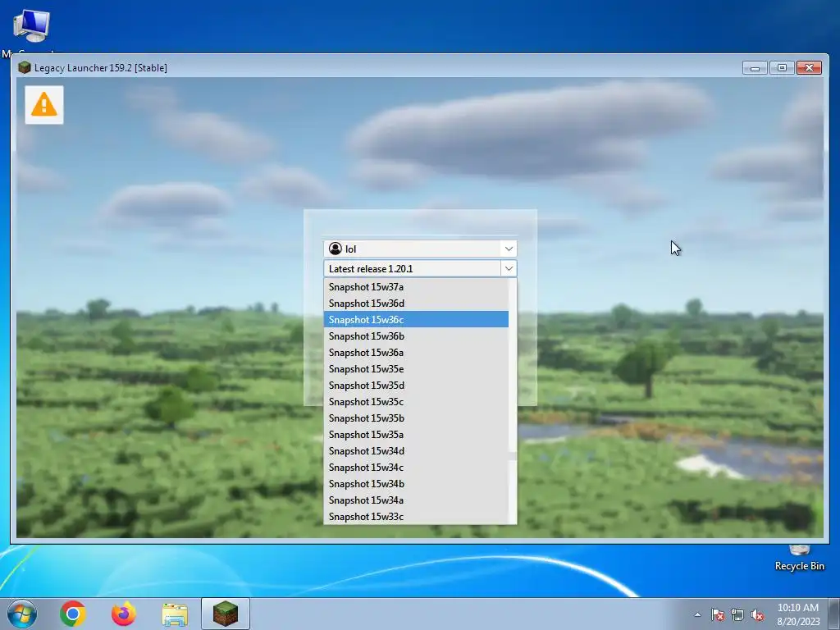Click the Action Center flag tray icon
This screenshot has height=630, width=840.
pyautogui.click(x=718, y=614)
